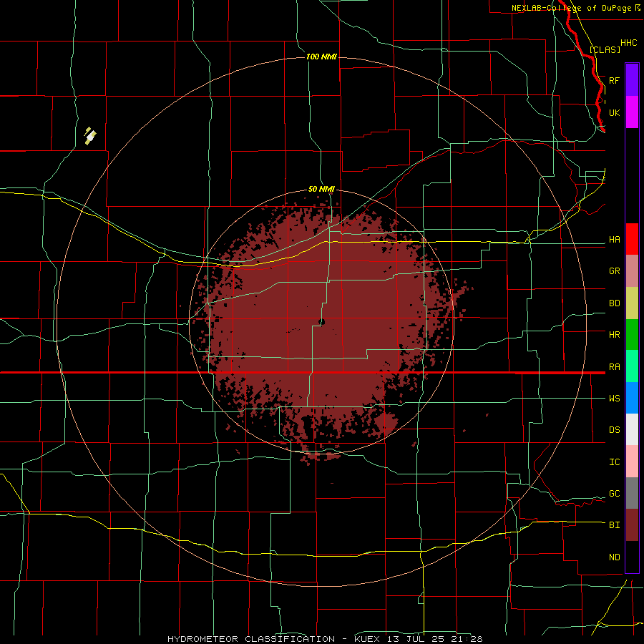
Task: Click the IC light pink legend swatch
Action: coord(632,462)
